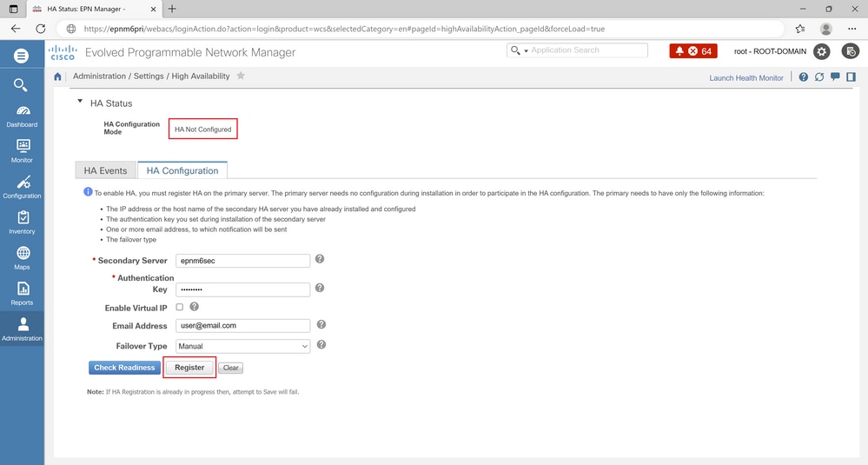Open the Dashboard section
Image resolution: width=868 pixels, height=465 pixels.
pos(22,116)
